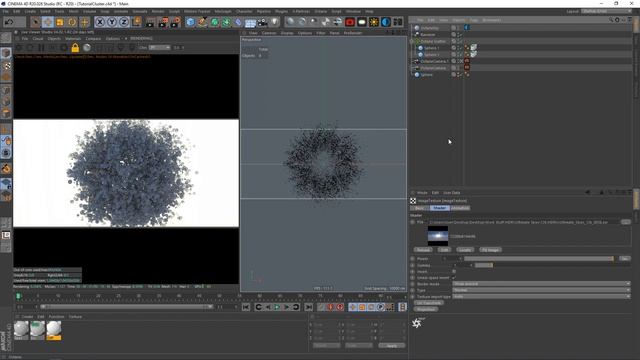Open the Live Viewer Objects menu
The width and height of the screenshot is (640, 360).
[x=54, y=39]
